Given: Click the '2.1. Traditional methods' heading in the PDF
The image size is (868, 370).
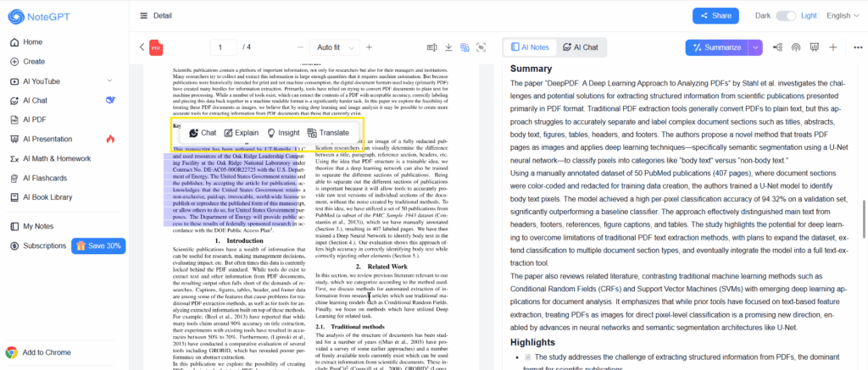Looking at the screenshot, I should coord(349,326).
